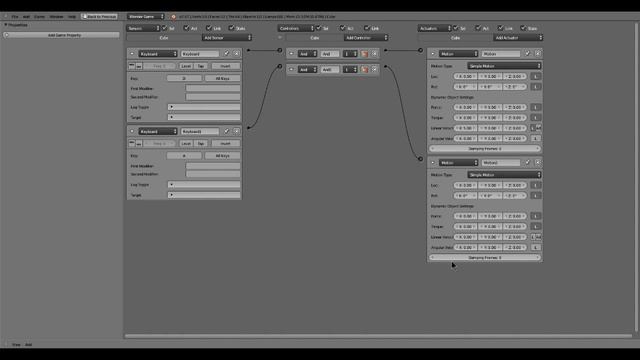Enable false-level triggering on second Keyboard sensor

[x=139, y=143]
